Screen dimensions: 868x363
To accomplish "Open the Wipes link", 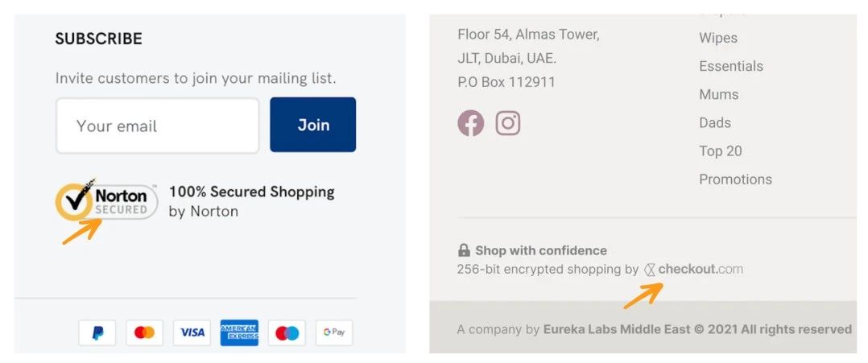I will [718, 38].
